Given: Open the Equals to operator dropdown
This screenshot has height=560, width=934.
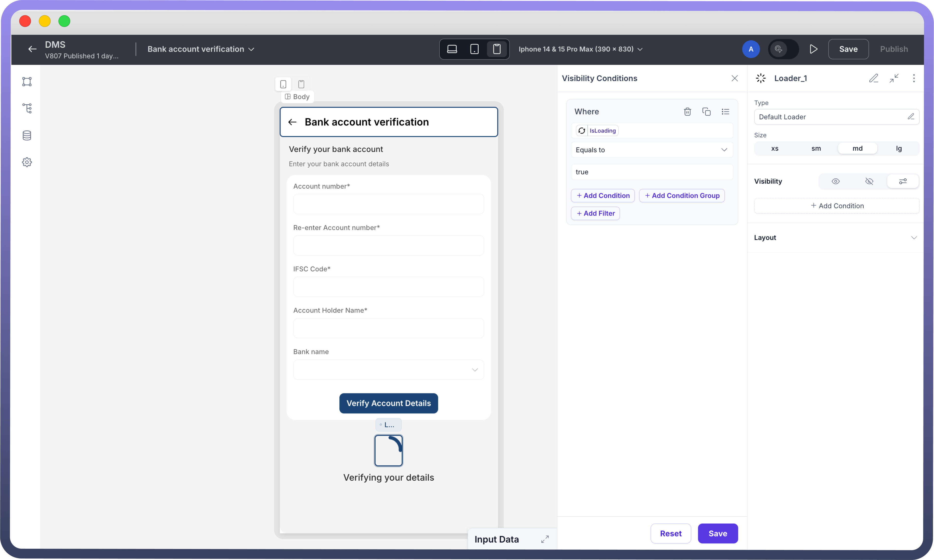Looking at the screenshot, I should pos(652,150).
